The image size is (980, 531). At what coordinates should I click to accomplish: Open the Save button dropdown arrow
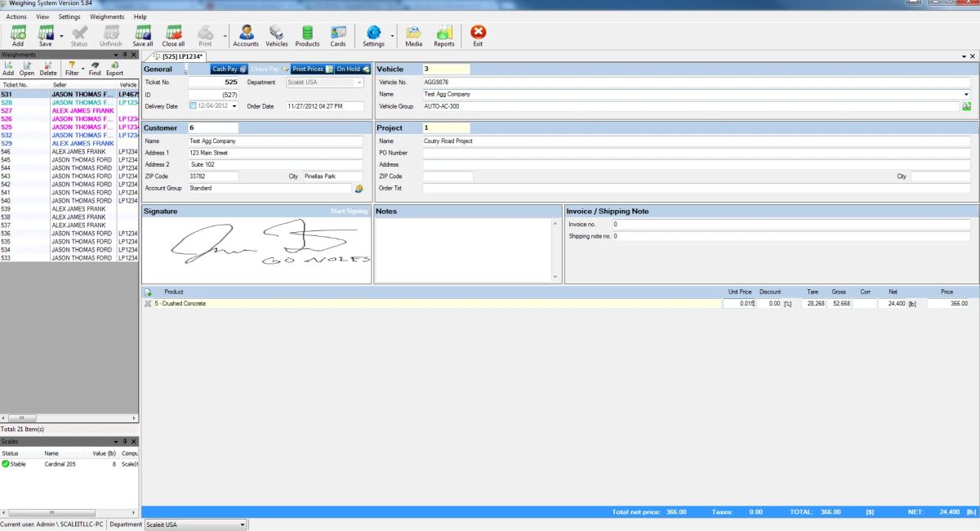point(61,36)
